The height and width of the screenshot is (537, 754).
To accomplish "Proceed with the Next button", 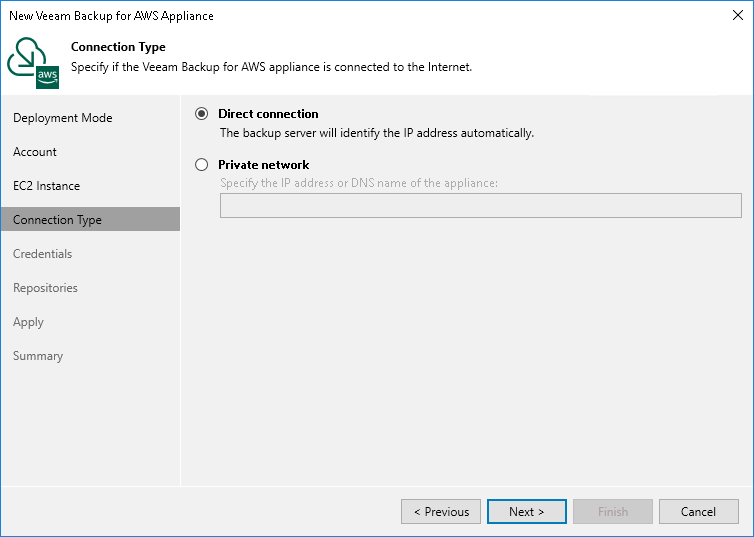I will tap(526, 512).
